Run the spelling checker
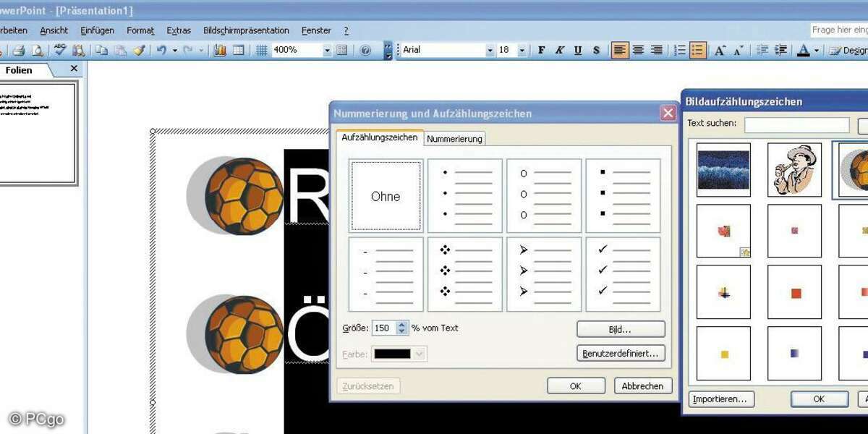This screenshot has width=868, height=434. point(61,50)
